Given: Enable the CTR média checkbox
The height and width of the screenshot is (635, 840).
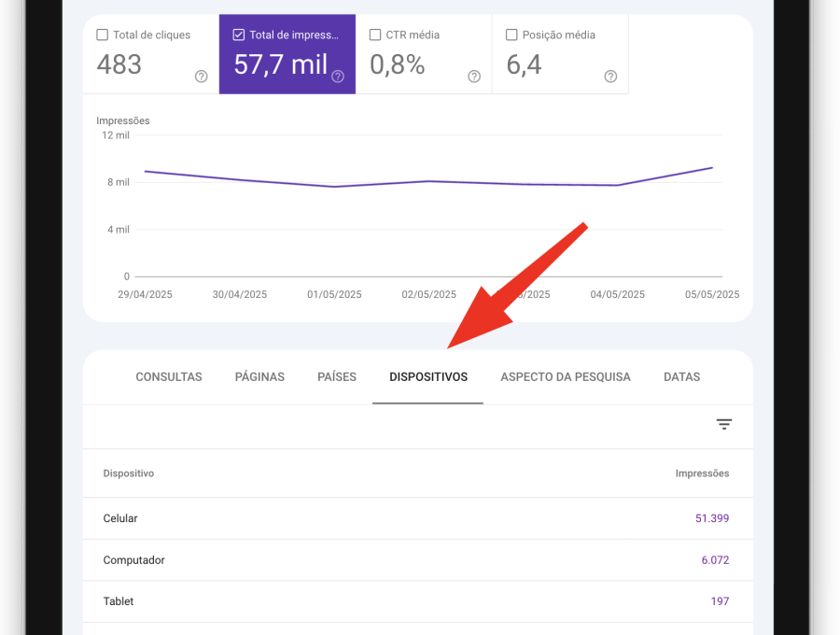Looking at the screenshot, I should coord(375,35).
